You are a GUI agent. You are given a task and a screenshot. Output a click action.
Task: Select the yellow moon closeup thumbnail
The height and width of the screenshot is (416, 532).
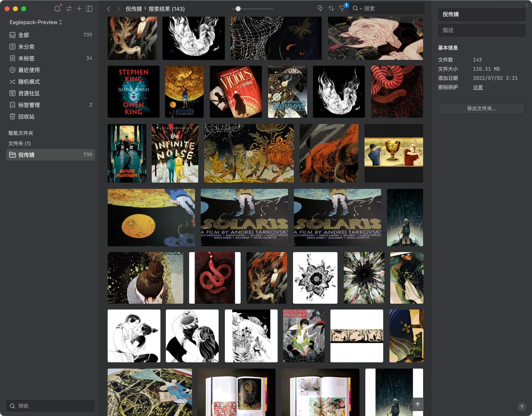click(151, 218)
